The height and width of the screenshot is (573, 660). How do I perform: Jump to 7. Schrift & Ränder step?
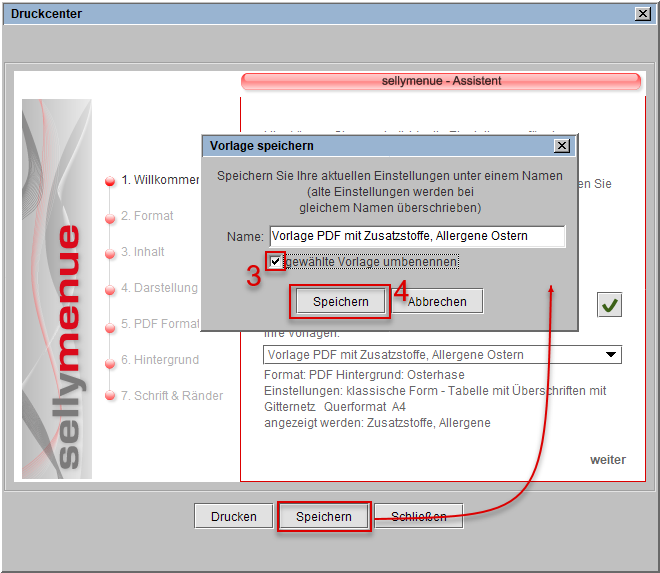pos(172,396)
